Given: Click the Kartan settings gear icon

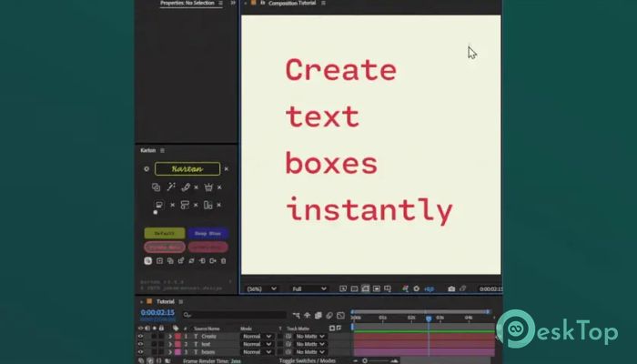Looking at the screenshot, I should [x=147, y=168].
